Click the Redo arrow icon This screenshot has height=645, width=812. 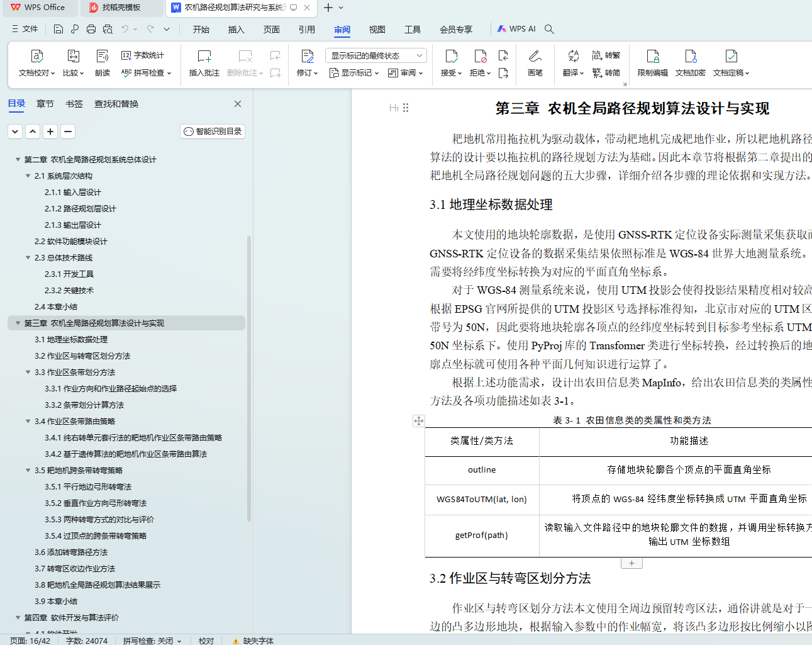[x=150, y=29]
